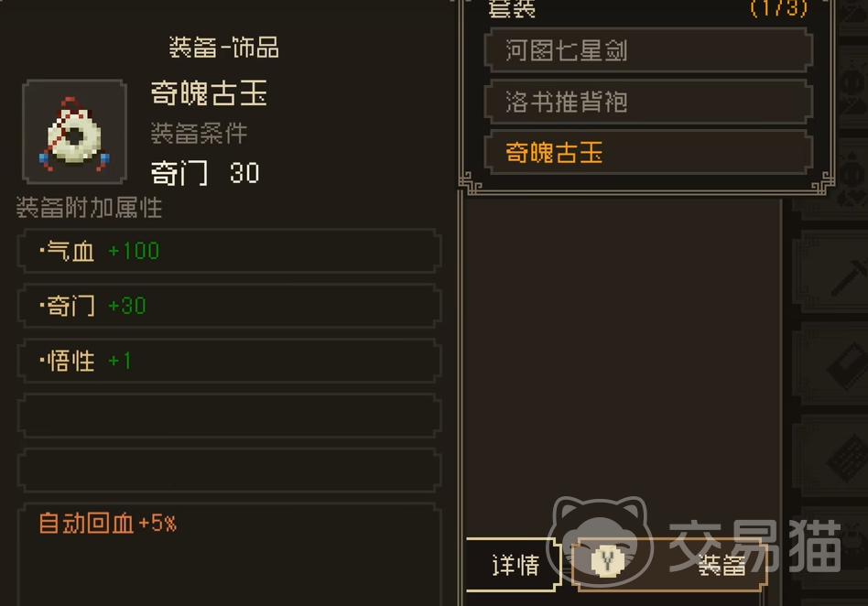The width and height of the screenshot is (868, 606).
Task: Select highlighted 奇魄古玉 set entry
Action: (x=648, y=153)
